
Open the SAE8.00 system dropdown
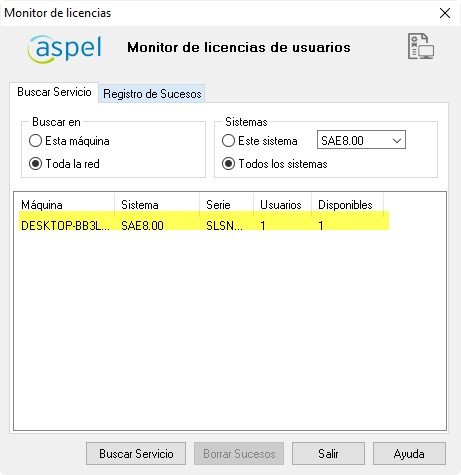[361, 140]
